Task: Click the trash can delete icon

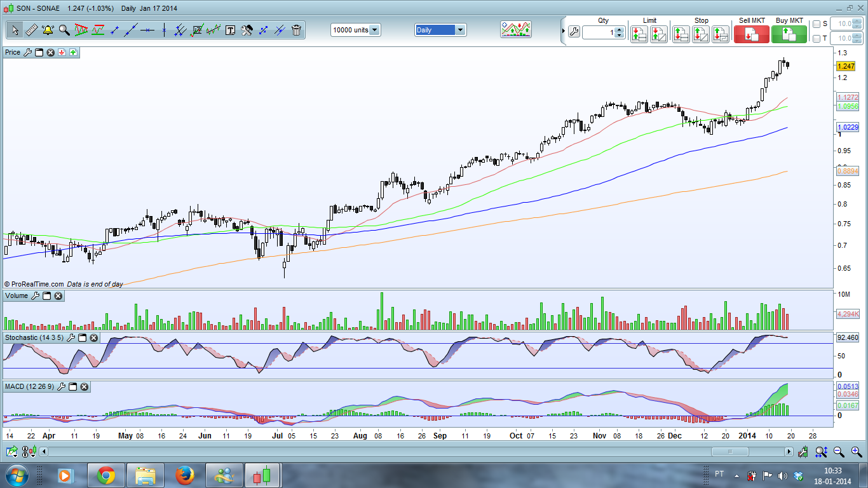Action: point(296,30)
